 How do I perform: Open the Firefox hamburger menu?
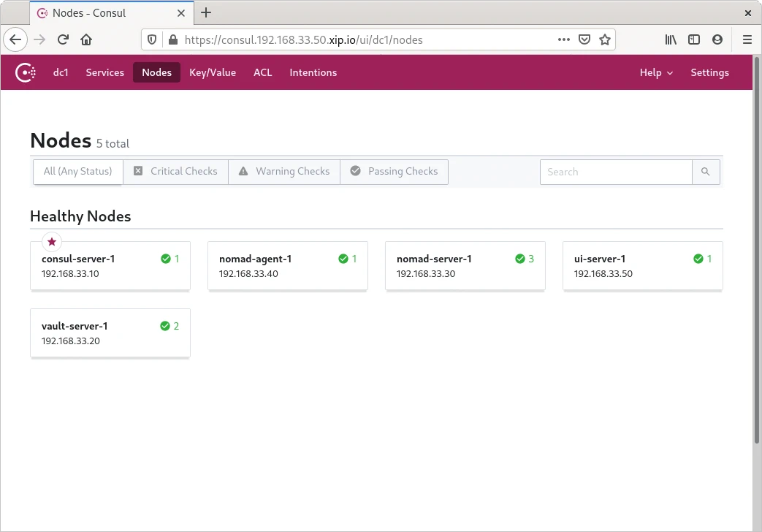747,39
